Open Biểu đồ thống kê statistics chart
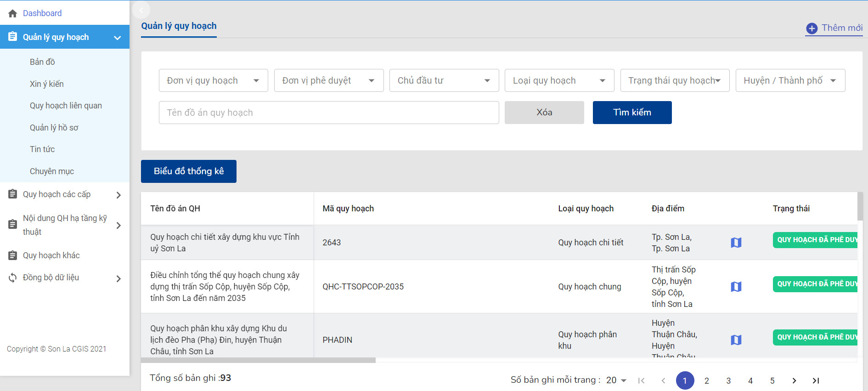868x391 pixels. point(188,171)
